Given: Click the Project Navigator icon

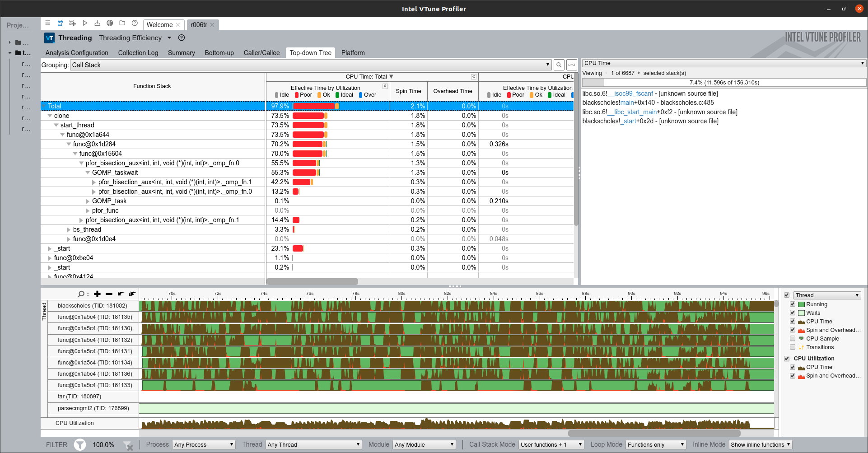Looking at the screenshot, I should point(60,23).
